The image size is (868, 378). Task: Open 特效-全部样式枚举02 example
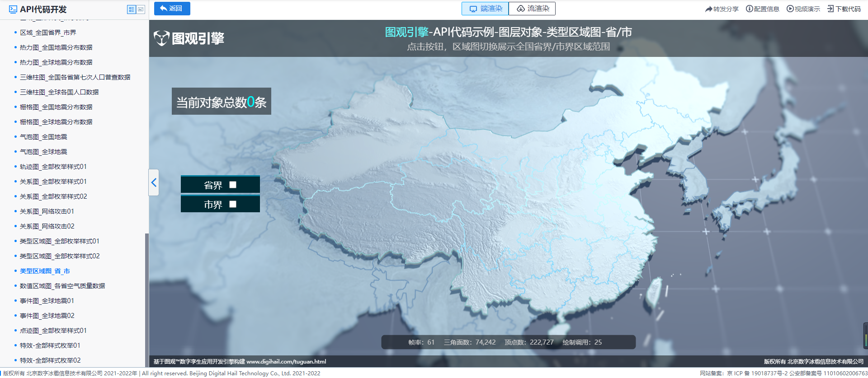click(50, 360)
